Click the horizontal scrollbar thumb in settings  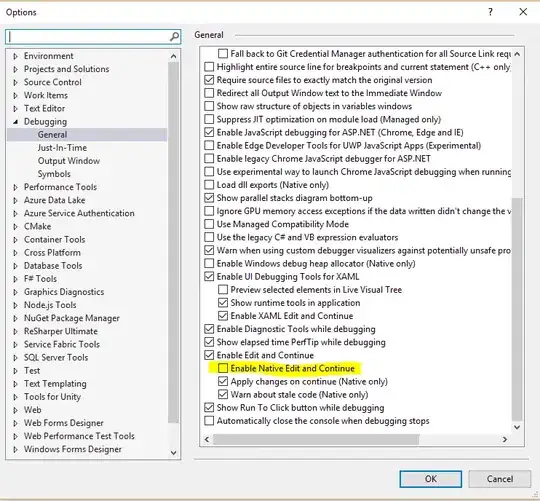click(x=316, y=439)
